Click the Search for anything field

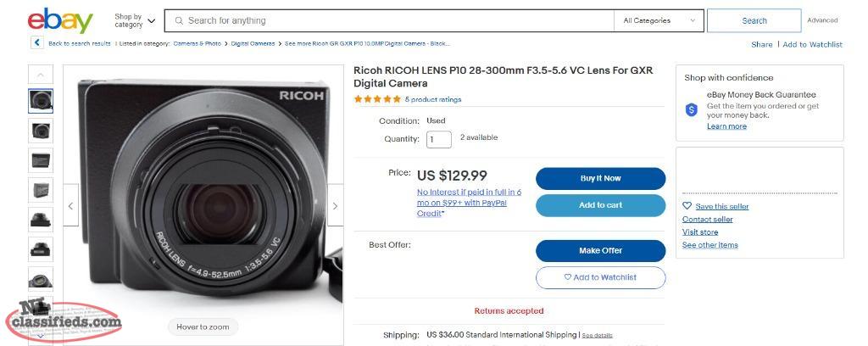(x=390, y=20)
